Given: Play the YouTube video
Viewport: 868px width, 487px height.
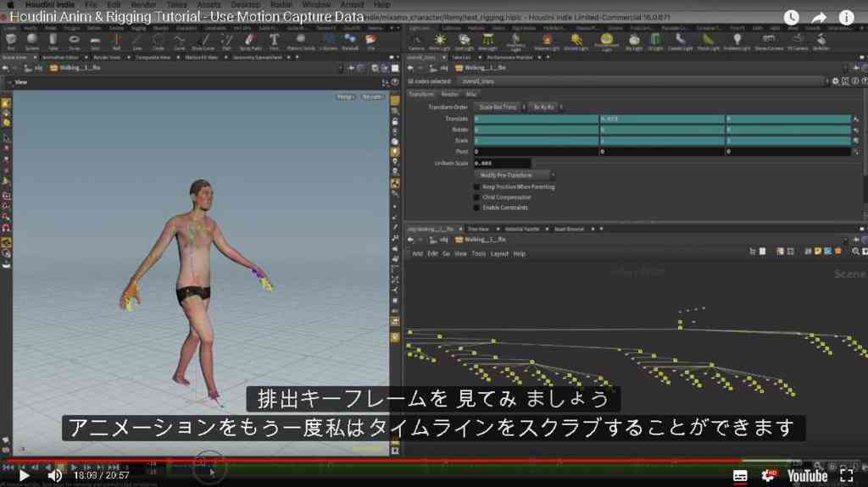Looking at the screenshot, I should tap(24, 475).
